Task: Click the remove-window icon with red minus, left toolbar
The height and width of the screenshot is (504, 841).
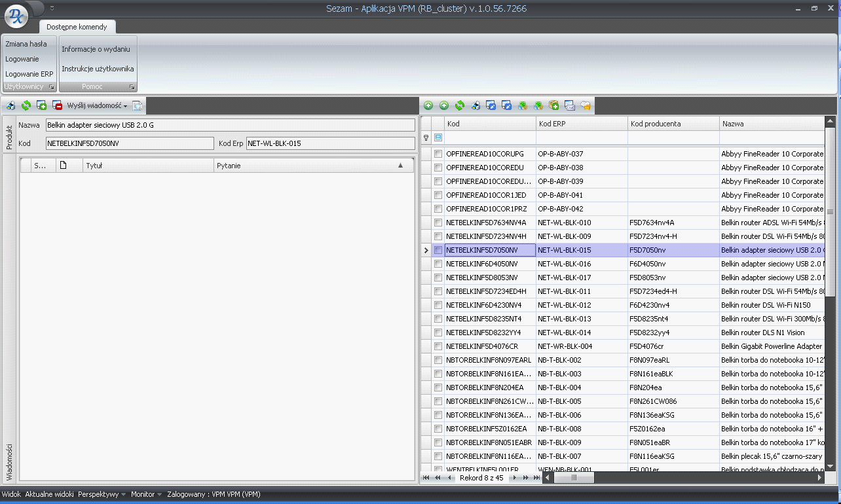Action: pos(57,105)
